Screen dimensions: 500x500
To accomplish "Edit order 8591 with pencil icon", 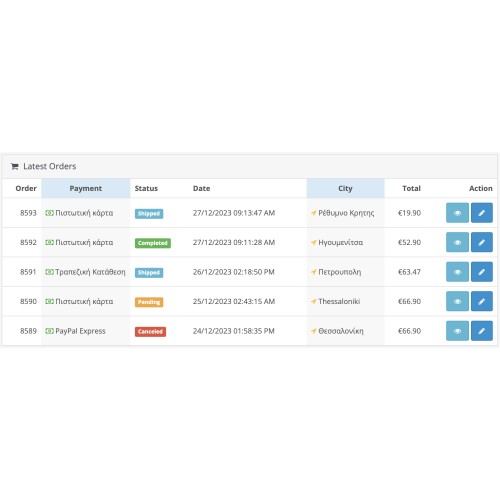I will (482, 272).
